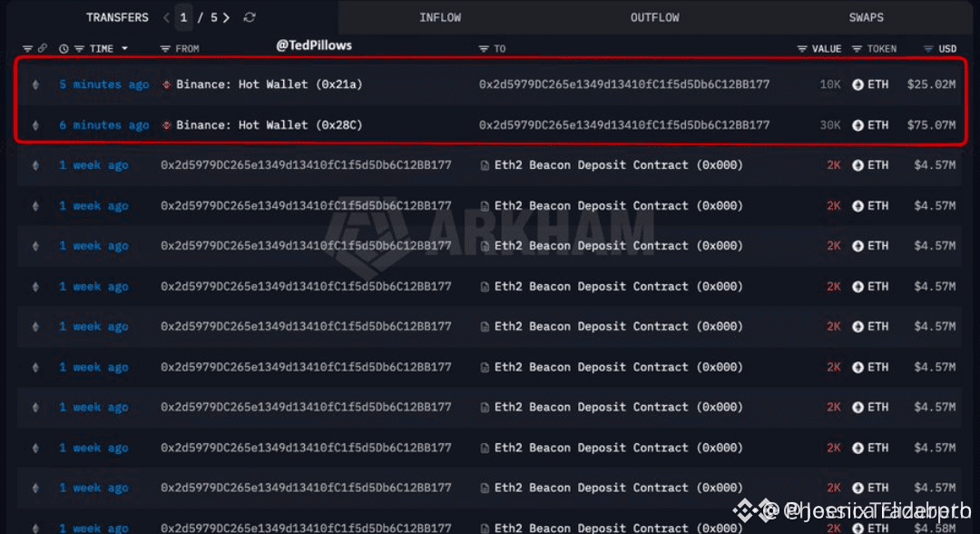Click ETH token label in $75.07M row

point(878,125)
